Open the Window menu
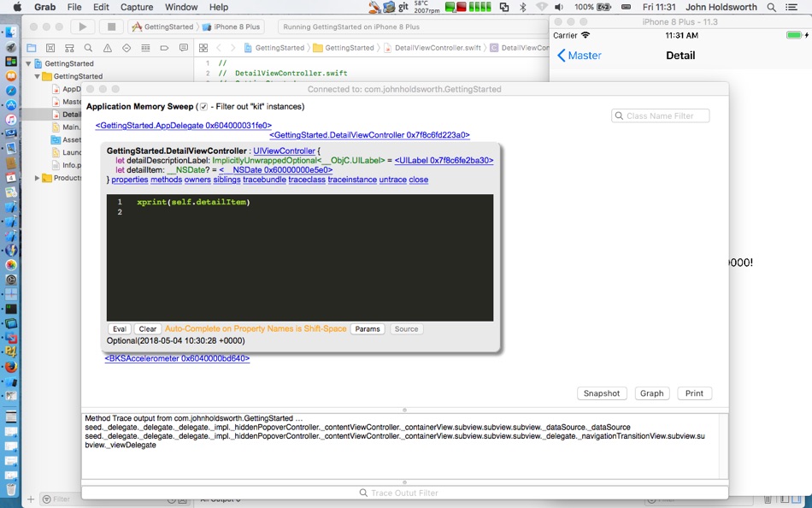This screenshot has width=812, height=508. (181, 7)
